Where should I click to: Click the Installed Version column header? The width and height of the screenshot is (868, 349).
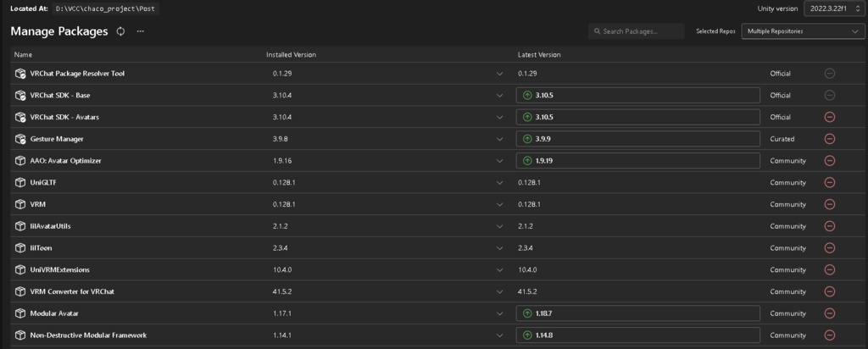[292, 55]
